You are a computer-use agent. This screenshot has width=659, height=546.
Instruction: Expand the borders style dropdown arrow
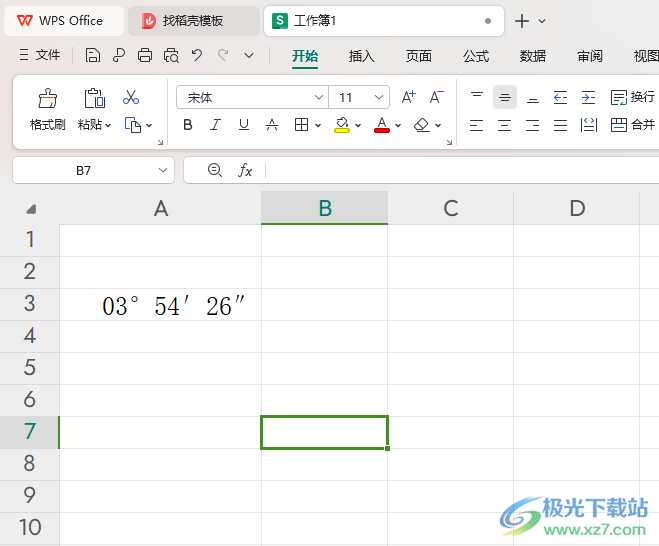click(318, 125)
